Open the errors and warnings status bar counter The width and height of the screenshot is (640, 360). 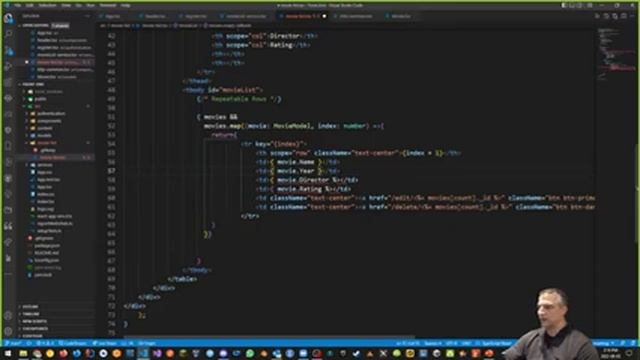46,343
